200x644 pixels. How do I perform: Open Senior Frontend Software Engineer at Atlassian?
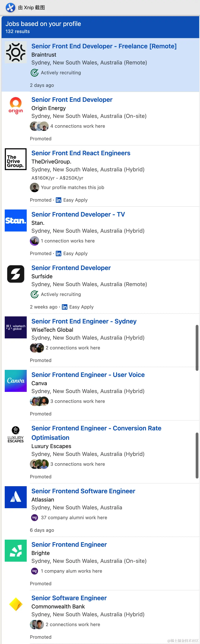point(83,491)
